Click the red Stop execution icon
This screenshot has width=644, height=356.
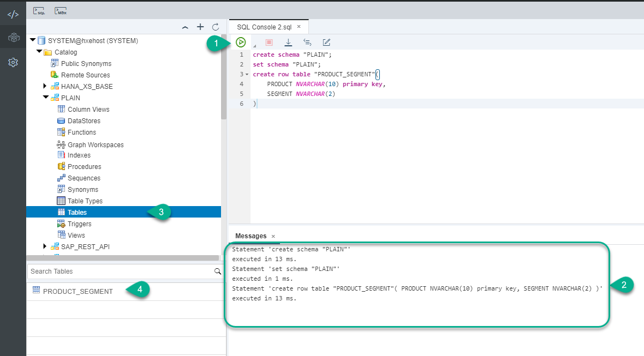point(269,42)
